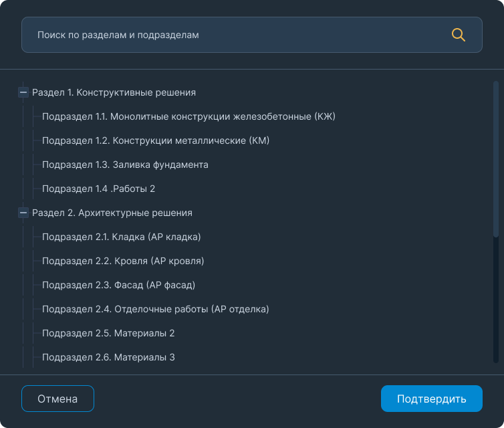Pick Подраздел 2.3 Фасад (АР фасад)
Screen dimensions: 504x428
(x=118, y=286)
